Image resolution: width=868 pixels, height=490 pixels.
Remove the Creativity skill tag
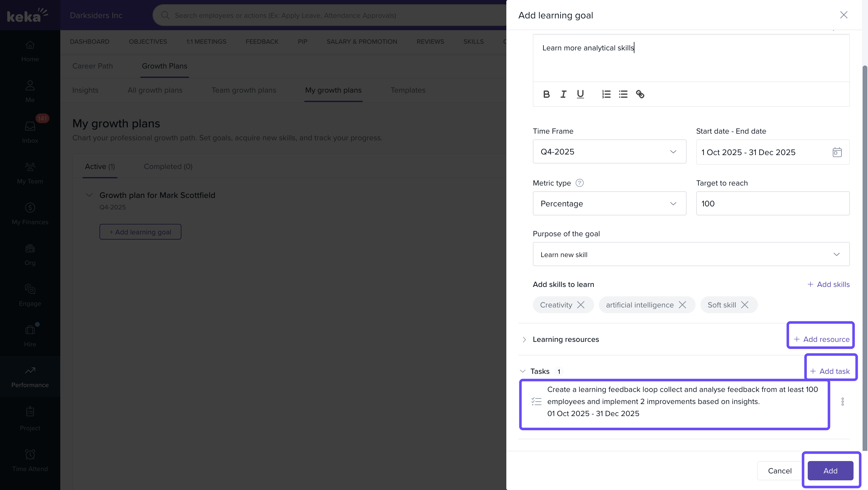tap(580, 305)
